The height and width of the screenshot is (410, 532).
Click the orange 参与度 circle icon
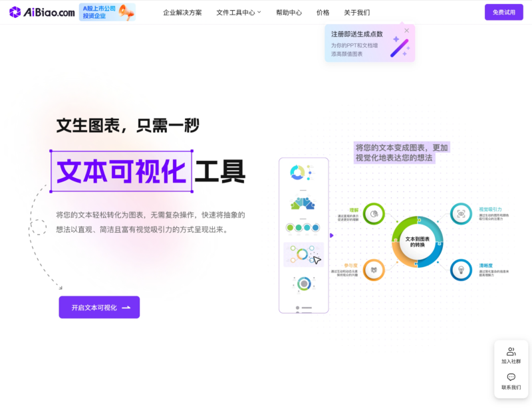(x=374, y=270)
